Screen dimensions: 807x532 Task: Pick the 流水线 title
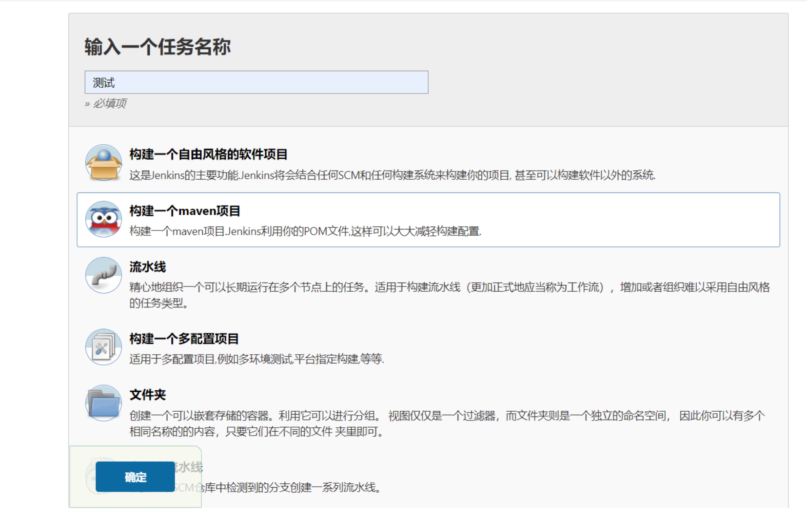click(148, 267)
